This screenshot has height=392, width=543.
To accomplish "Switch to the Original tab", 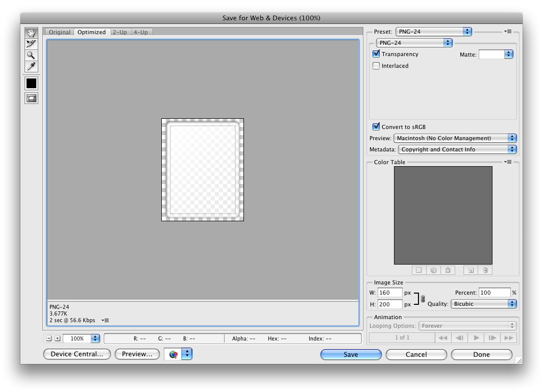I will [60, 32].
